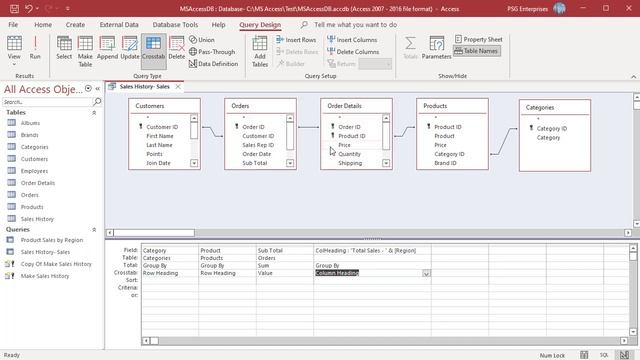640x360 pixels.
Task: Select the Pass-Through query option
Action: point(212,52)
